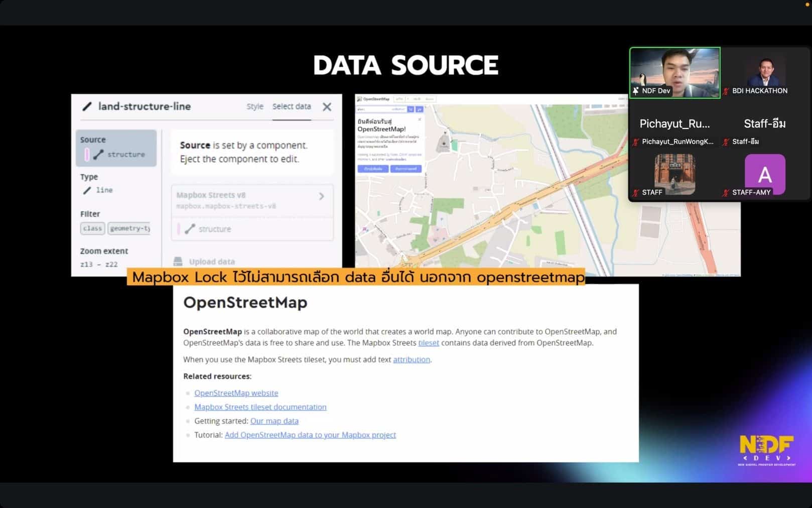The width and height of the screenshot is (812, 508).
Task: Click the pin icon on NDF Dev video
Action: point(636,91)
